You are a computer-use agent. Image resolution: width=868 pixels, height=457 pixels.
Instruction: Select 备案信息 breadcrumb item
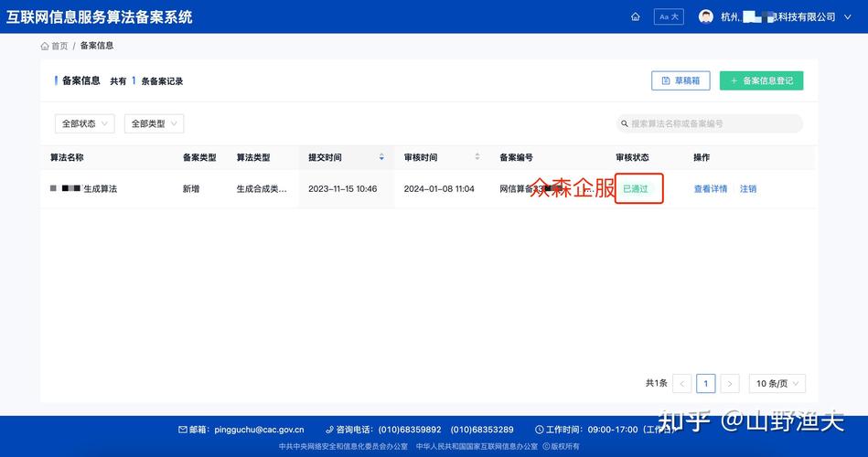(97, 46)
